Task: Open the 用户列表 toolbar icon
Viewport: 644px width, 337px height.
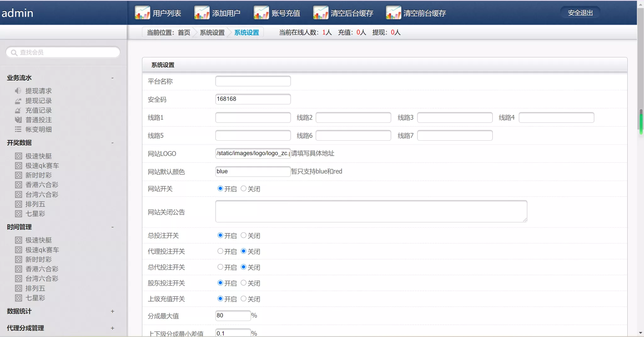Action: coord(142,13)
